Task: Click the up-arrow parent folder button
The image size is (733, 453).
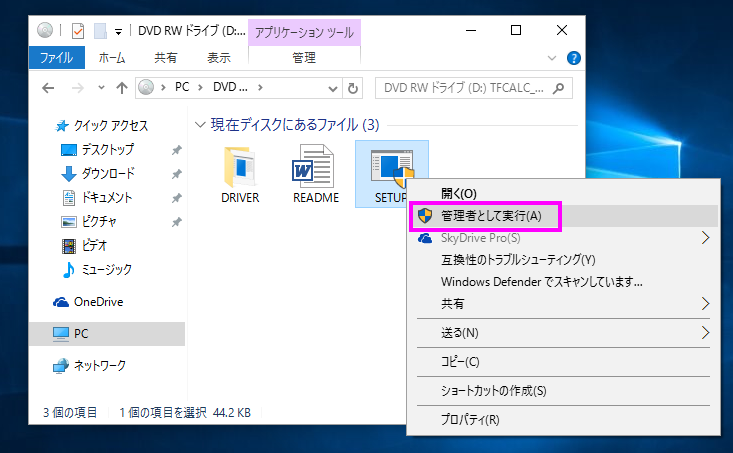Action: point(121,87)
